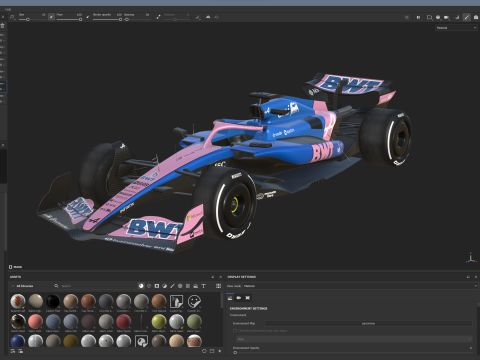Click the Environment Map selector field
The image size is (480, 360).
(x=368, y=323)
